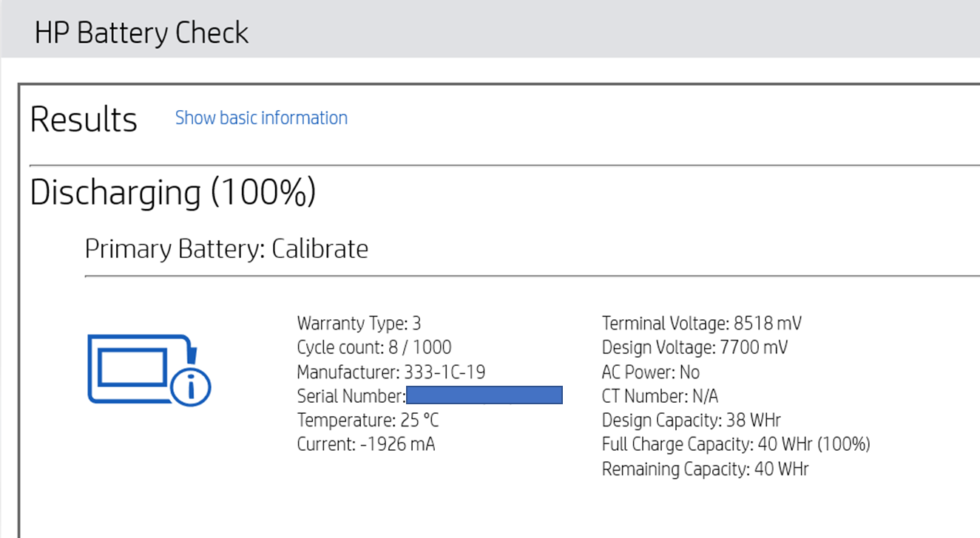The width and height of the screenshot is (980, 538).
Task: Click the Cycle count reading
Action: (x=374, y=347)
